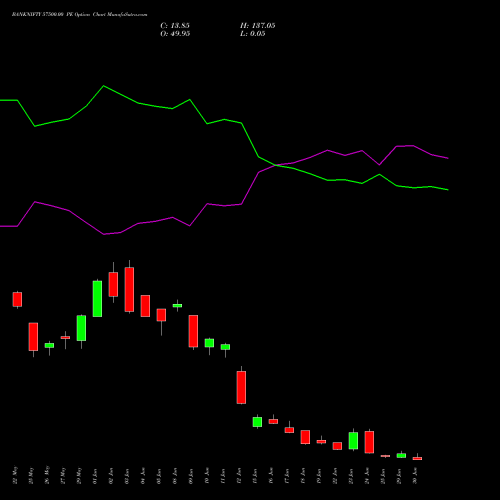Click the long red candle above 12 Jun
Viewport: 500px width, 500px height.
[241, 387]
